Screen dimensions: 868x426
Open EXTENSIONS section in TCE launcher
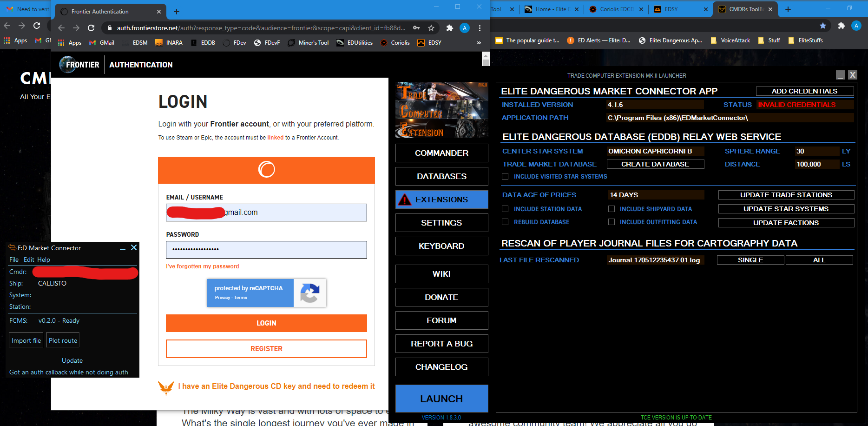tap(441, 200)
